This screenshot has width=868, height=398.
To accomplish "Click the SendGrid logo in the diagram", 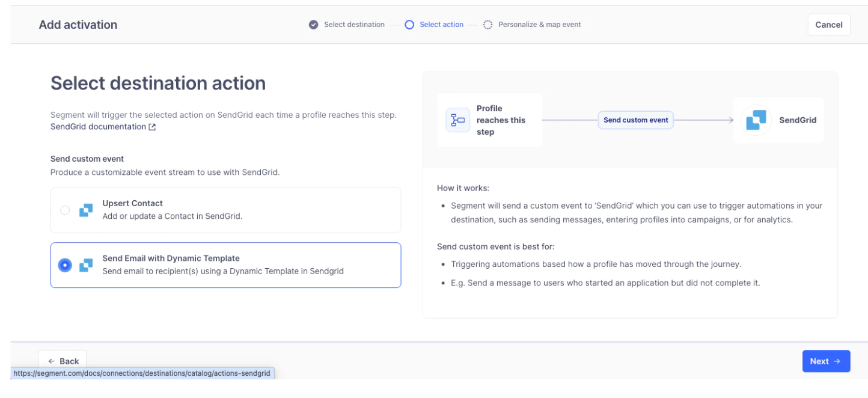I will click(756, 120).
